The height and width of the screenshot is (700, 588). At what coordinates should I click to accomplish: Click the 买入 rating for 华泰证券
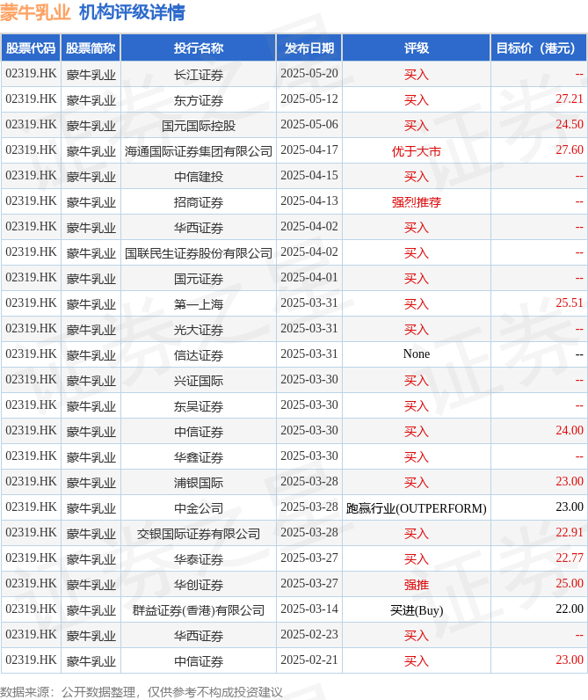[417, 559]
